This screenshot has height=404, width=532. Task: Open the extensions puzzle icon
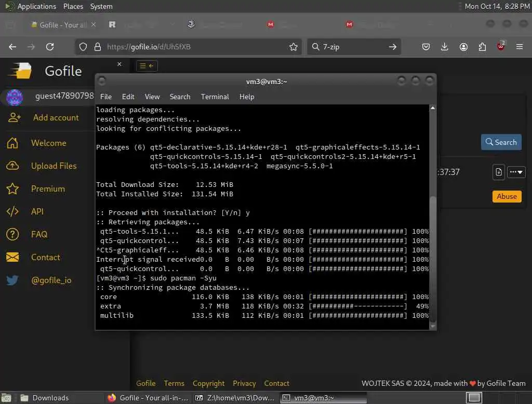[x=482, y=47]
